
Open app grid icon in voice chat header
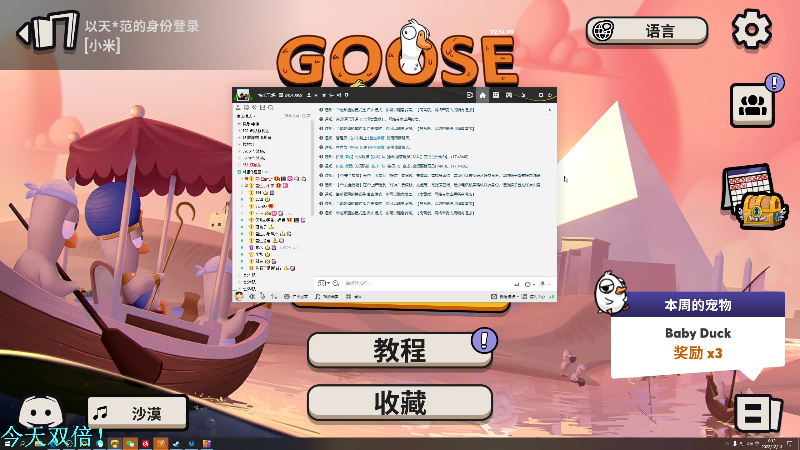tap(495, 95)
